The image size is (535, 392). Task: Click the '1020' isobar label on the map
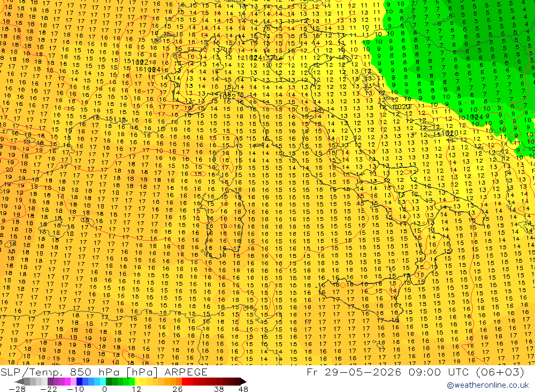point(450,133)
